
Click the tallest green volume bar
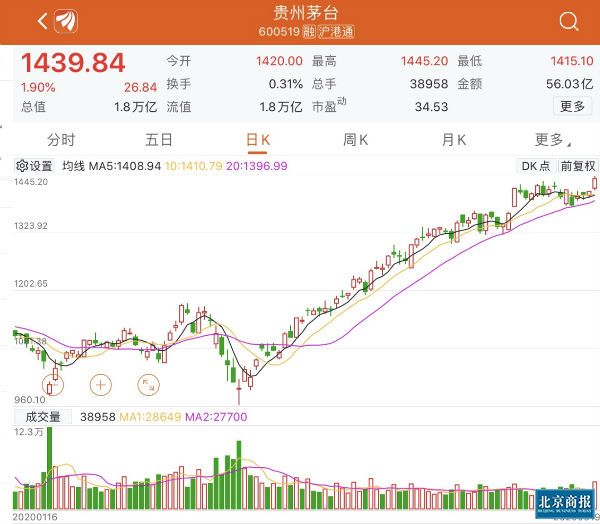(49, 468)
